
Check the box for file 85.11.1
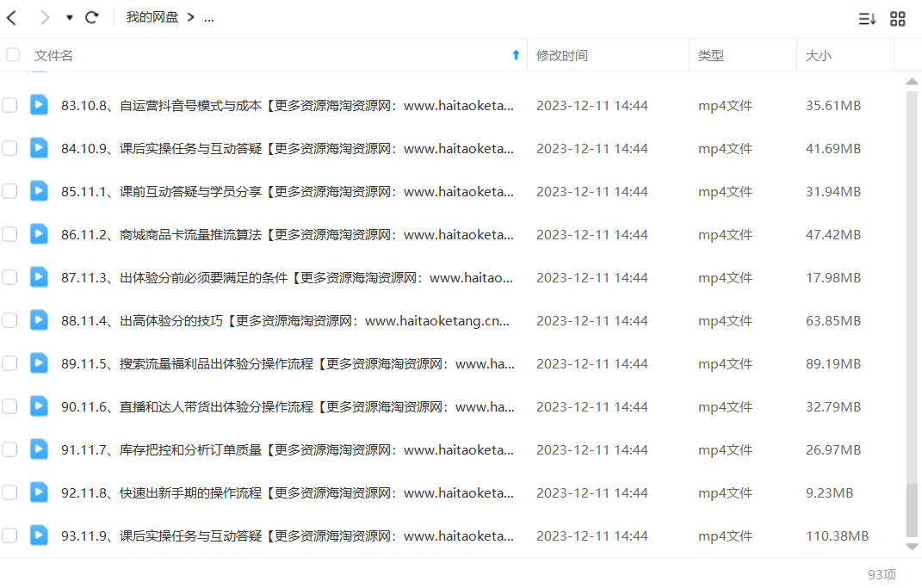[9, 191]
